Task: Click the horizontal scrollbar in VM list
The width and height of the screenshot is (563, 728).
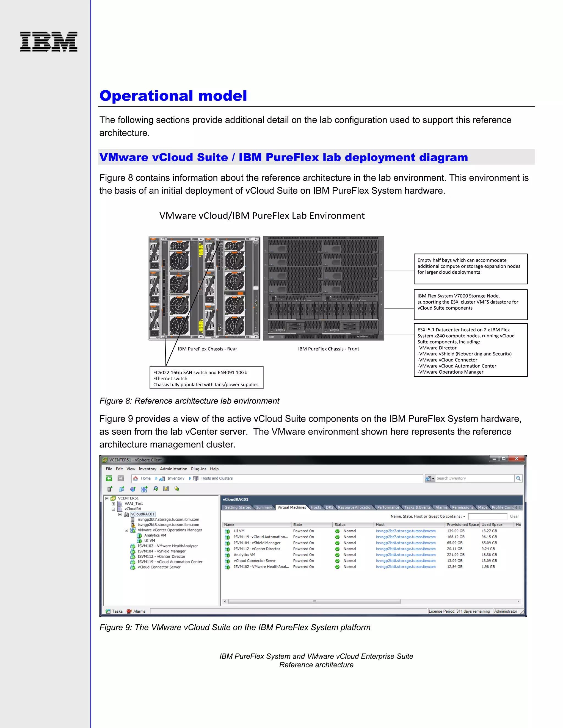Action: click(x=314, y=602)
